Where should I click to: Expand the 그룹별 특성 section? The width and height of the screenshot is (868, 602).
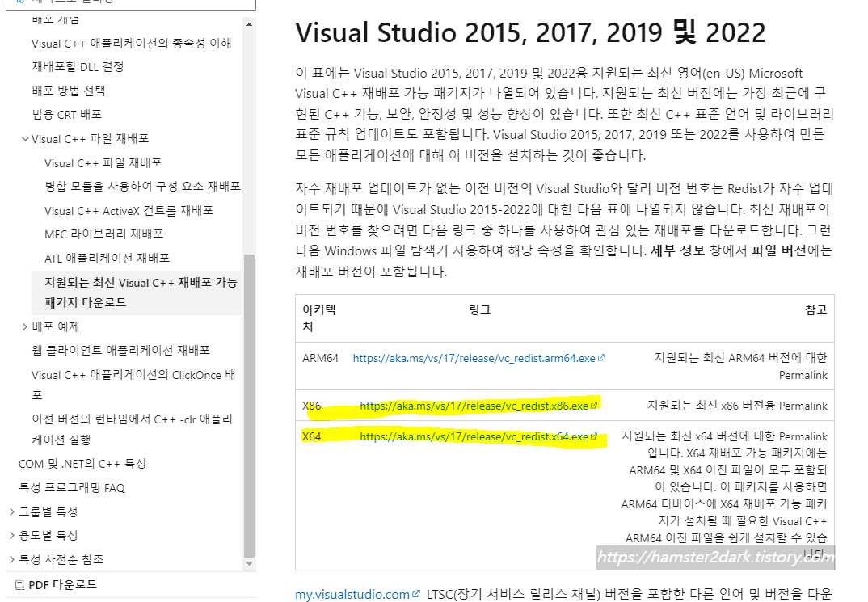click(11, 511)
